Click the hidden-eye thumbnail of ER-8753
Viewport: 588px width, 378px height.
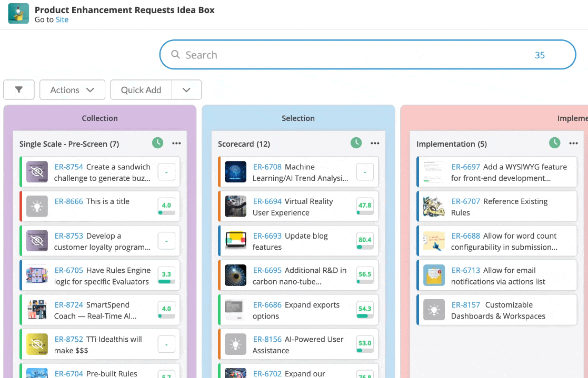(x=37, y=241)
